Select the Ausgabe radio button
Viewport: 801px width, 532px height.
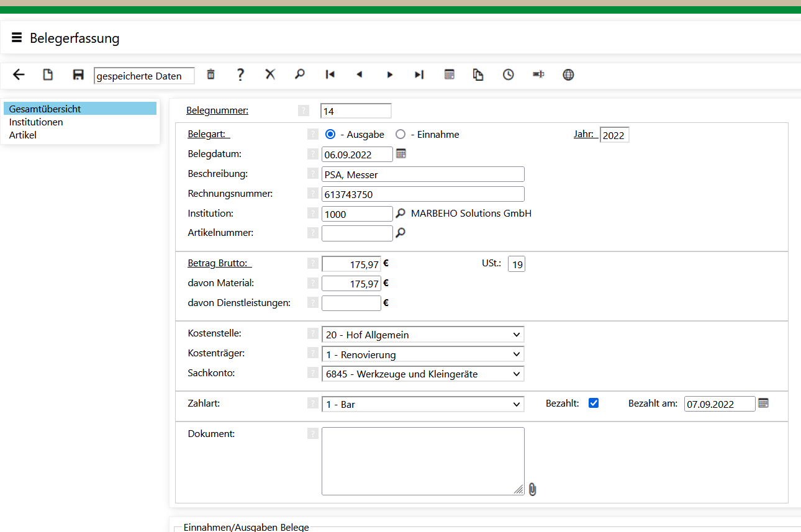click(x=330, y=134)
